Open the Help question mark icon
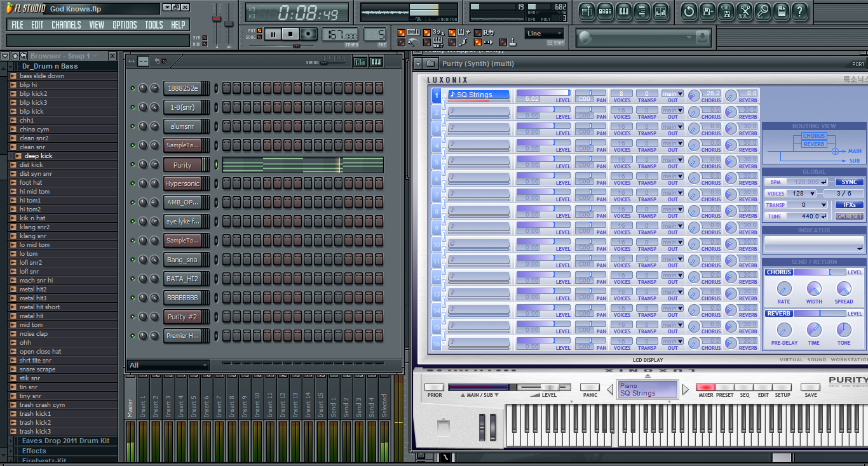 point(799,11)
